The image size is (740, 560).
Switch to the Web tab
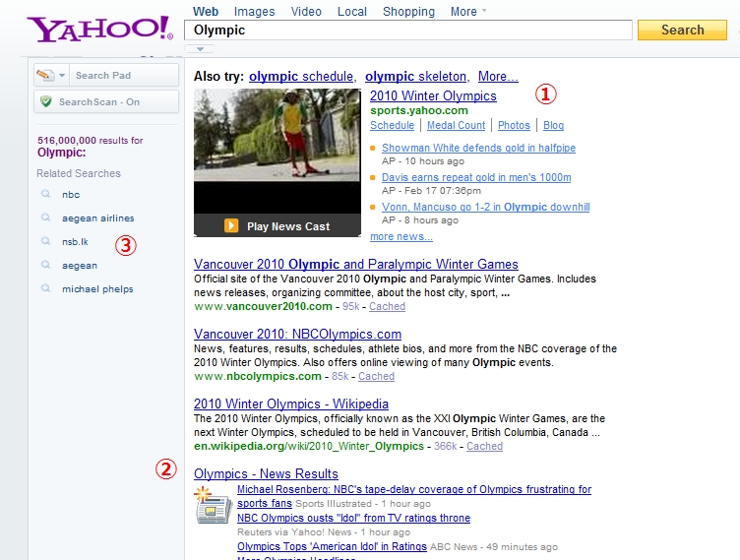pos(206,12)
